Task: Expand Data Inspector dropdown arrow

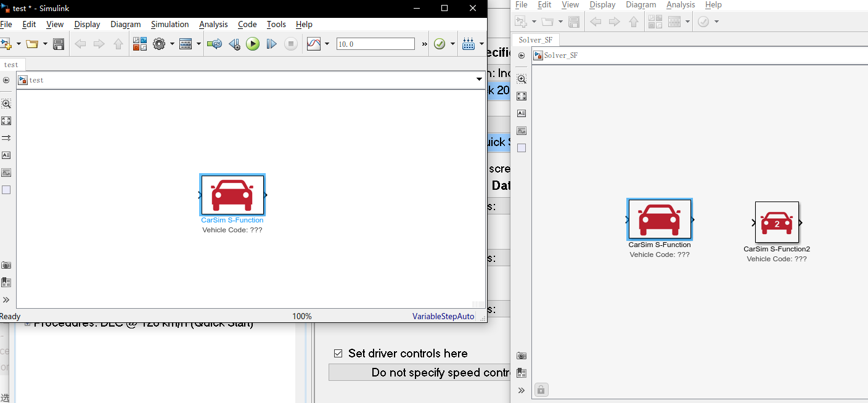Action: pyautogui.click(x=327, y=44)
